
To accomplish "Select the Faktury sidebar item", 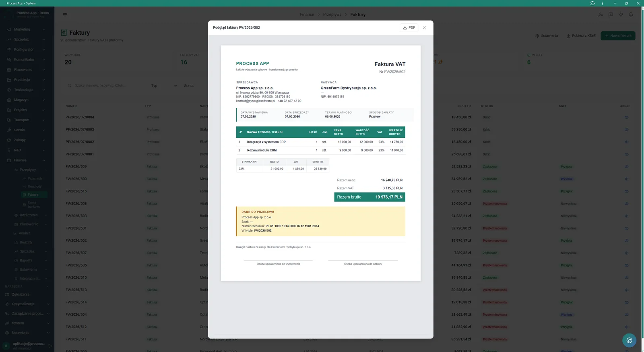I will click(x=34, y=195).
